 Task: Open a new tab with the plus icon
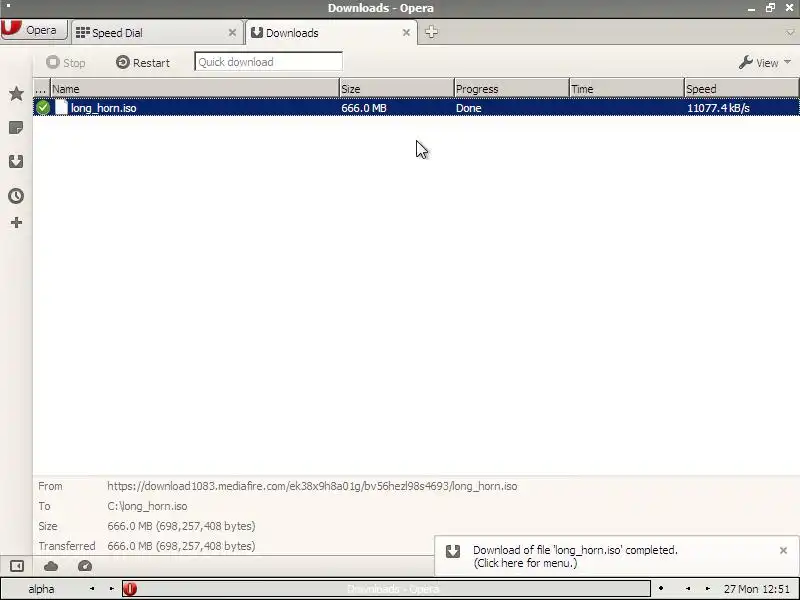(x=431, y=32)
